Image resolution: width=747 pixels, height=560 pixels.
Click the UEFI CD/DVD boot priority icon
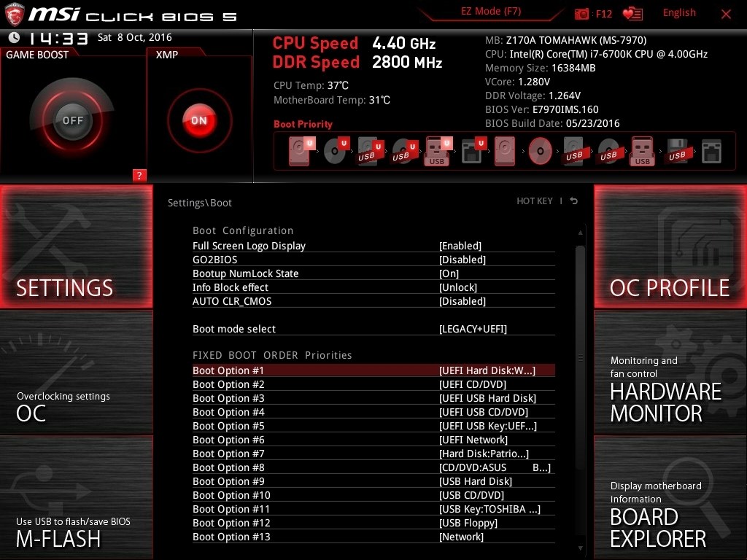pyautogui.click(x=336, y=152)
